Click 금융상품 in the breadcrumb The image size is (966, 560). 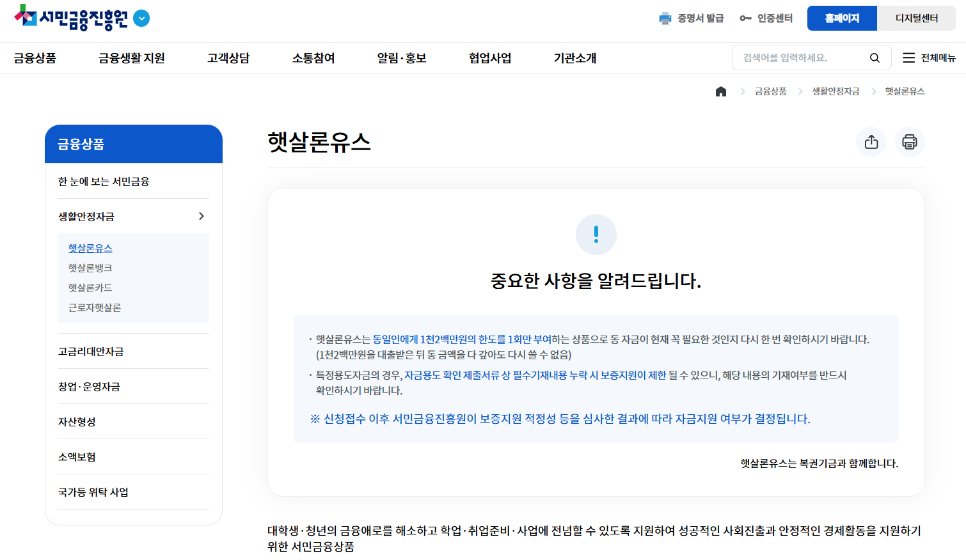[771, 91]
